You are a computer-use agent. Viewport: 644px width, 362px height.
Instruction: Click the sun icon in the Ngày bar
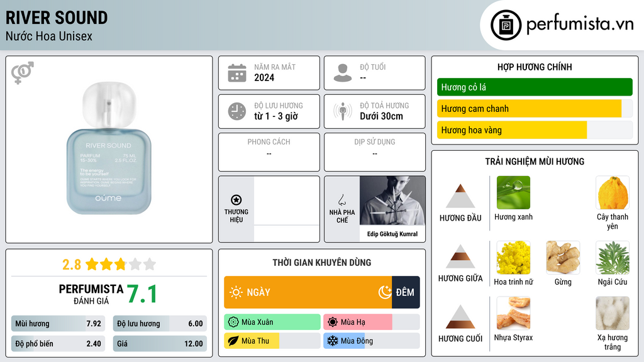pos(236,292)
